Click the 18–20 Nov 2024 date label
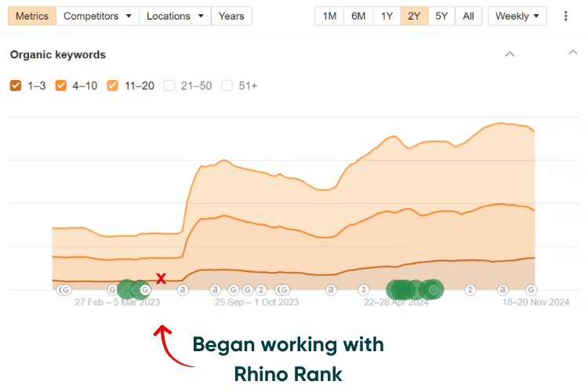 [x=536, y=303]
